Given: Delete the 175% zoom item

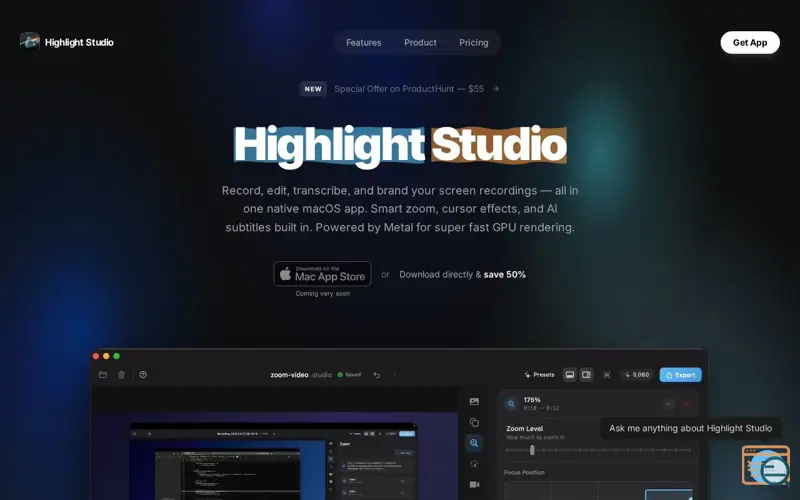Looking at the screenshot, I should coord(686,404).
